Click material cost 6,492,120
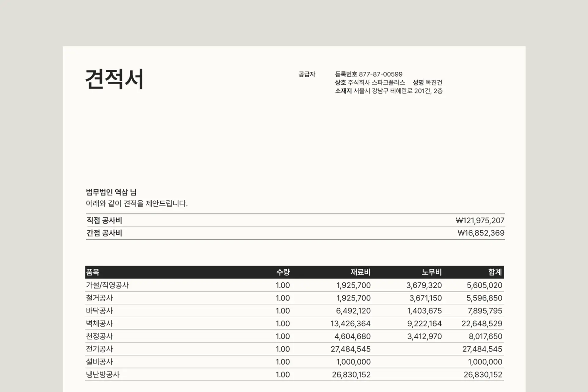Viewport: 588px width, 392px height. 353,311
